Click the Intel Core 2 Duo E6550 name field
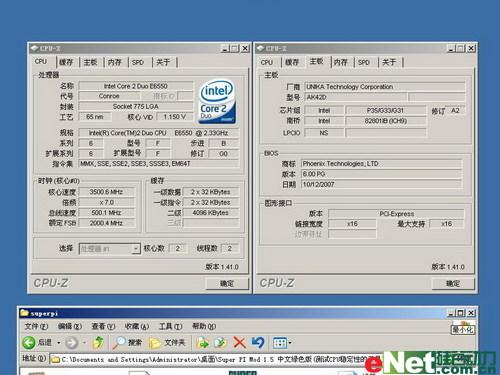 point(136,86)
